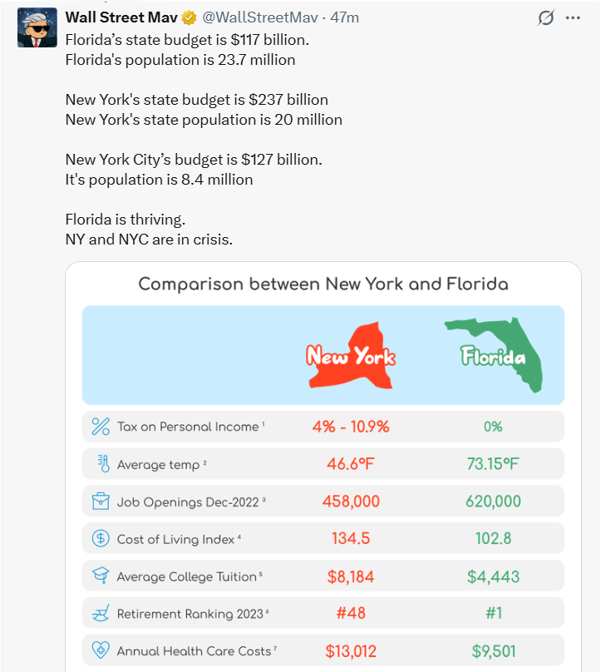Image resolution: width=616 pixels, height=672 pixels.
Task: Open the three-dot more options menu
Action: point(573,17)
